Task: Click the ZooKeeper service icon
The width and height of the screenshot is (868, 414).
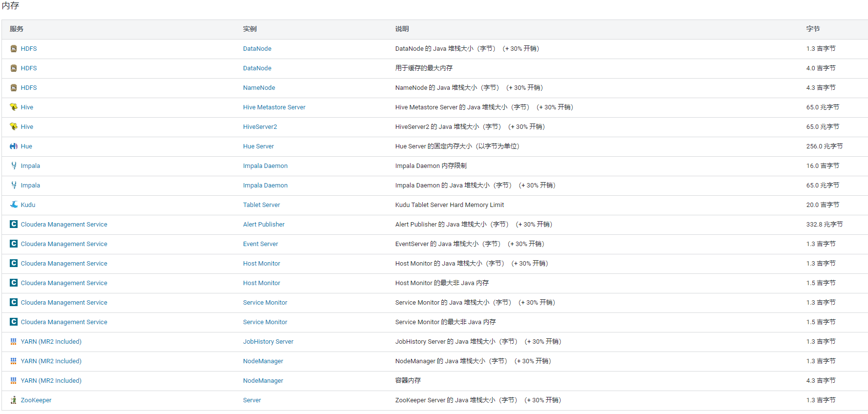Action: pos(14,400)
